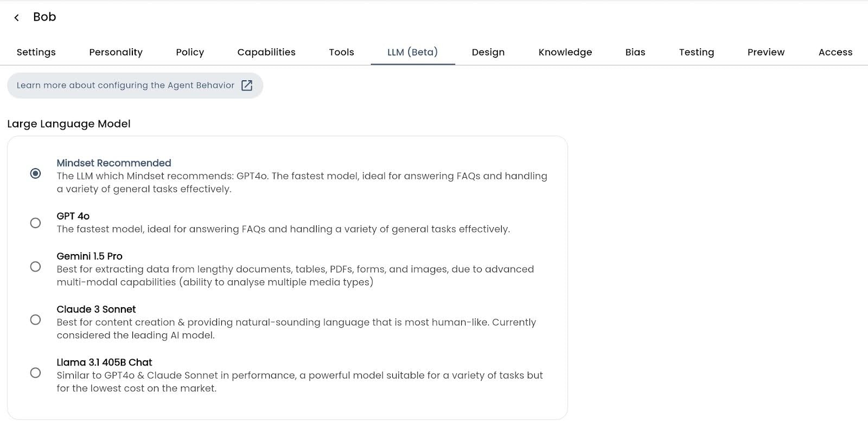Viewport: 868px width, 427px height.
Task: Click the Gemini 1.5 Pro label text
Action: (90, 256)
